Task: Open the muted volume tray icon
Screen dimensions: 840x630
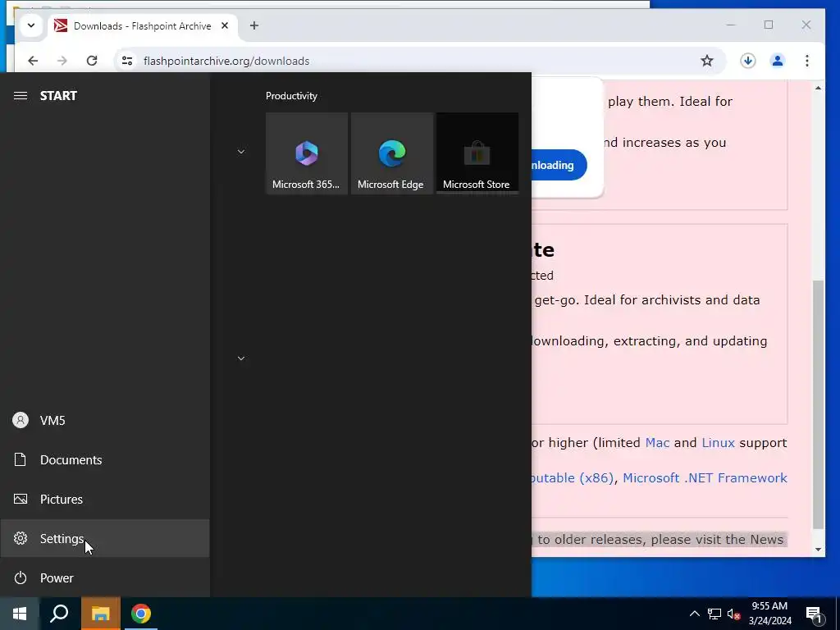Action: 734,614
